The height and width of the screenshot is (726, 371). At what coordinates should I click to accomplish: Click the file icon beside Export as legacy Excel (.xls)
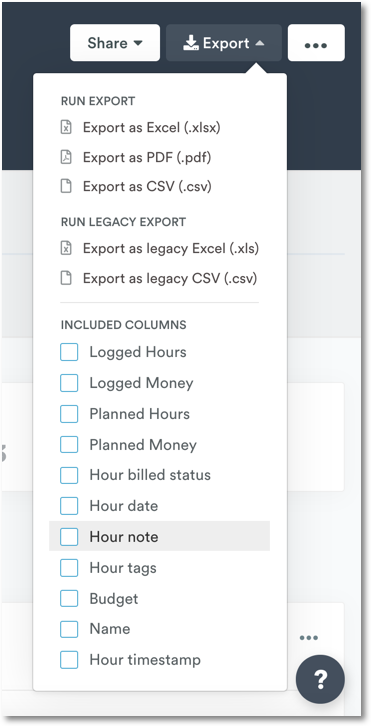[x=67, y=249]
